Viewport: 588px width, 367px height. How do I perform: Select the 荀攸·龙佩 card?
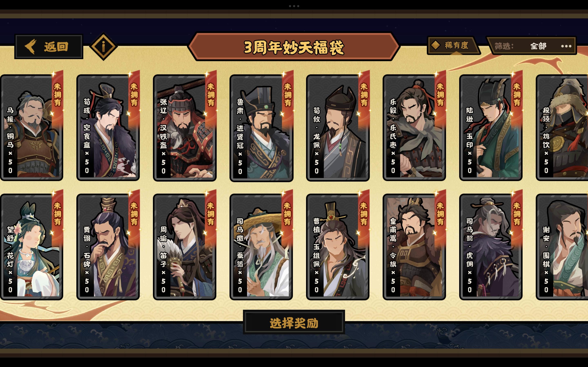[338, 127]
